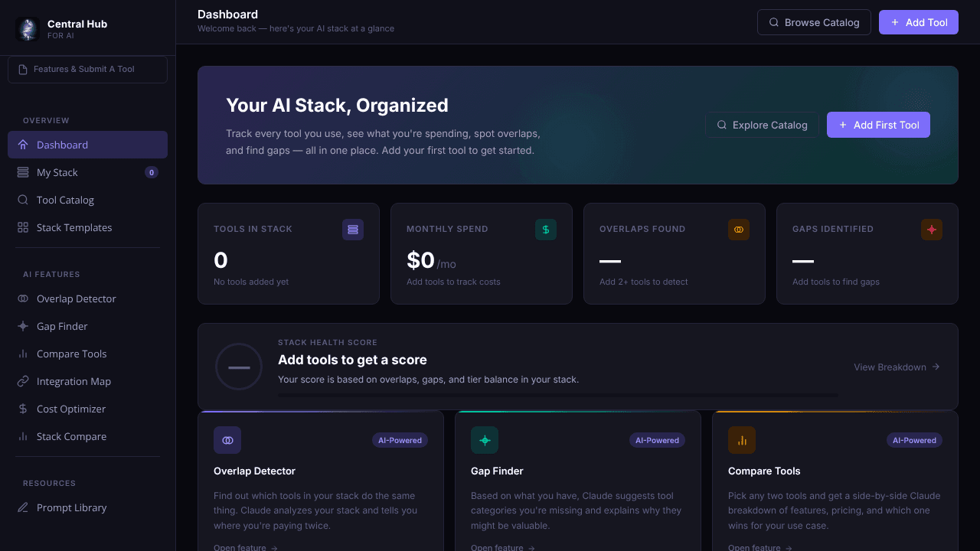Screen dimensions: 980x551
Task: Open the Dashboard page from the sidebar
Action: 87,145
